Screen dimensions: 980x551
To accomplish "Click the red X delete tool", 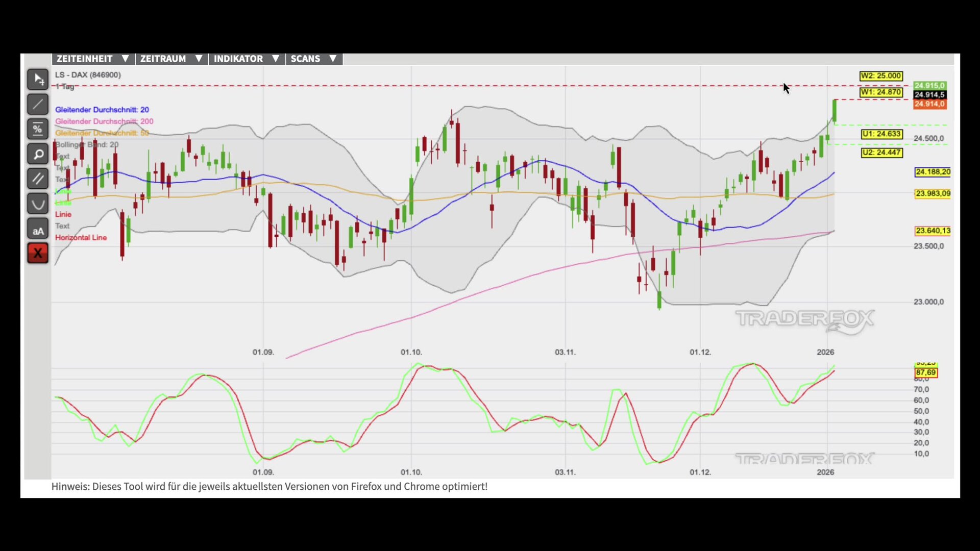I will point(38,253).
